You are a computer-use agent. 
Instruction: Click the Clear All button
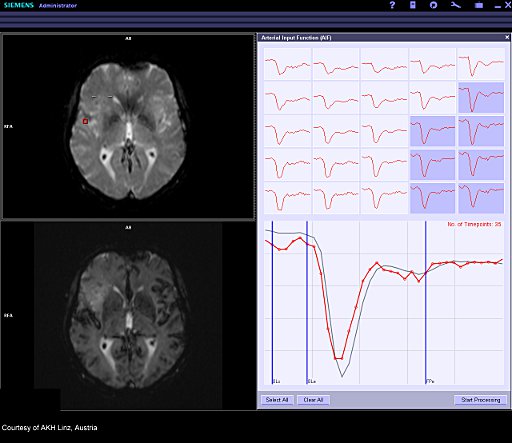[313, 400]
